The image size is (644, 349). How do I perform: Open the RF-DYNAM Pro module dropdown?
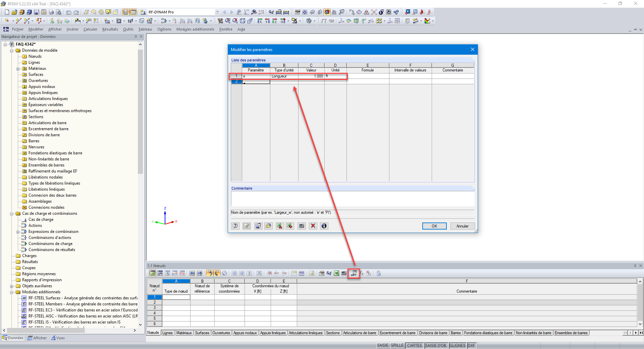pyautogui.click(x=217, y=12)
